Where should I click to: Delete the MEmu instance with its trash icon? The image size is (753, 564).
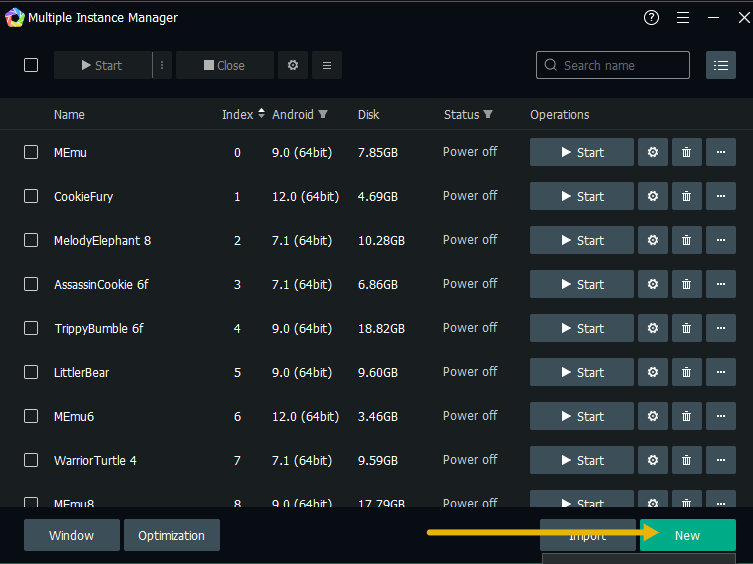point(687,152)
